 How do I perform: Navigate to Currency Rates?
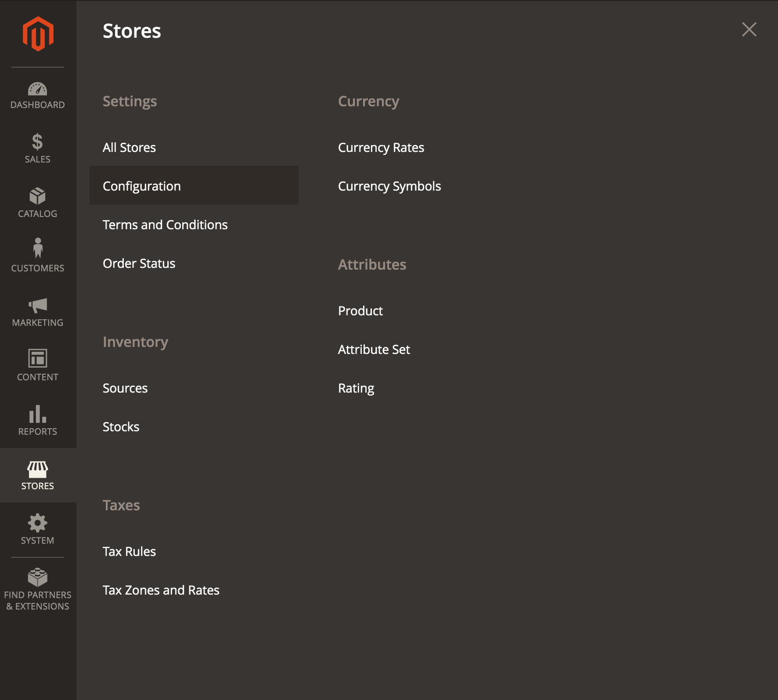pyautogui.click(x=381, y=148)
